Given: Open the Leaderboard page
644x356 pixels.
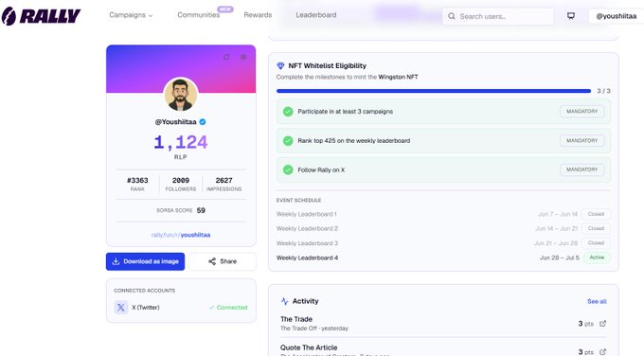Looking at the screenshot, I should [x=315, y=15].
